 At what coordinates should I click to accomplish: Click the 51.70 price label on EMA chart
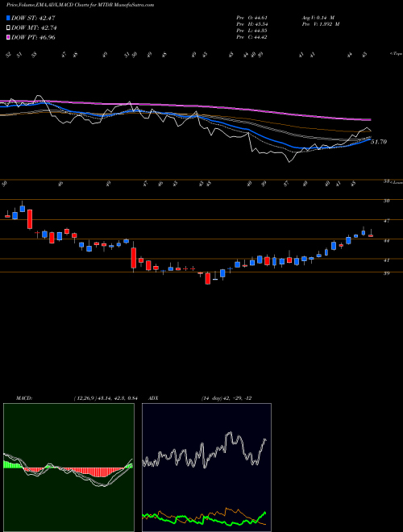click(379, 142)
